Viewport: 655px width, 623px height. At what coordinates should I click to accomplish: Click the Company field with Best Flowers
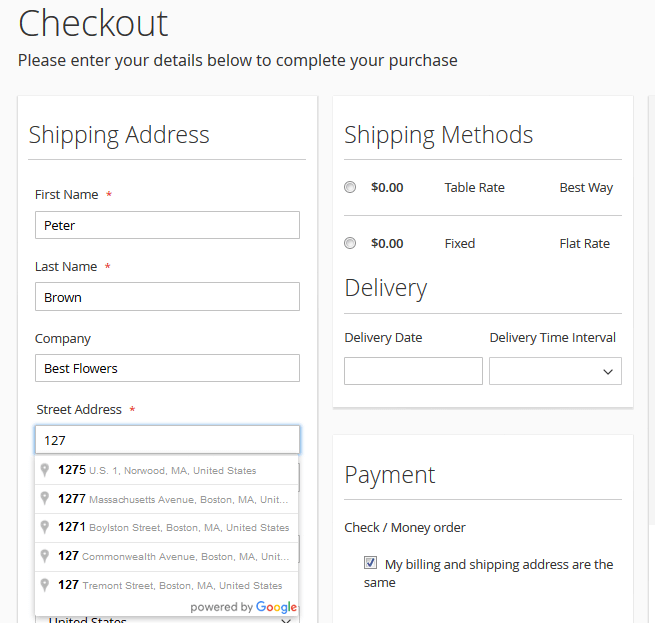point(167,368)
